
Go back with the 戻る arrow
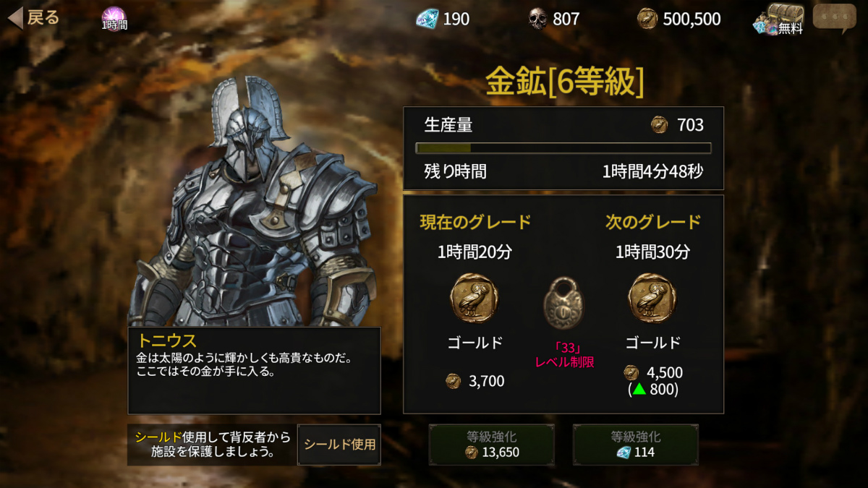click(x=34, y=18)
